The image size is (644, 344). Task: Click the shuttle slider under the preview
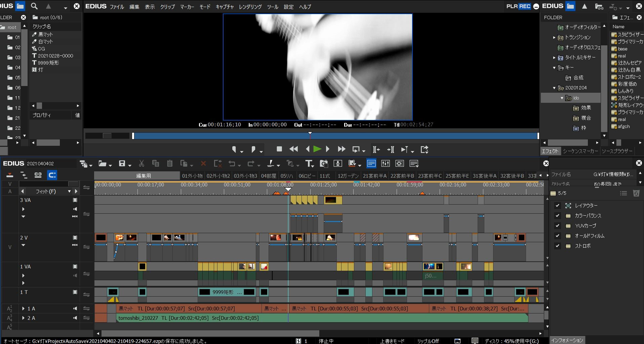(x=107, y=136)
